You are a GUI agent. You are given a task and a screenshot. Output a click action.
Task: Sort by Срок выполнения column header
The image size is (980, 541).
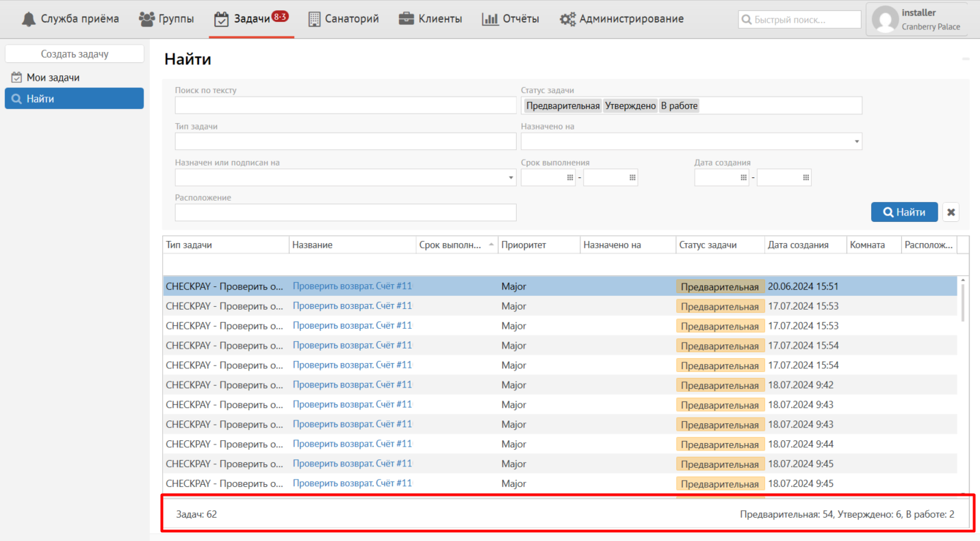click(x=455, y=245)
